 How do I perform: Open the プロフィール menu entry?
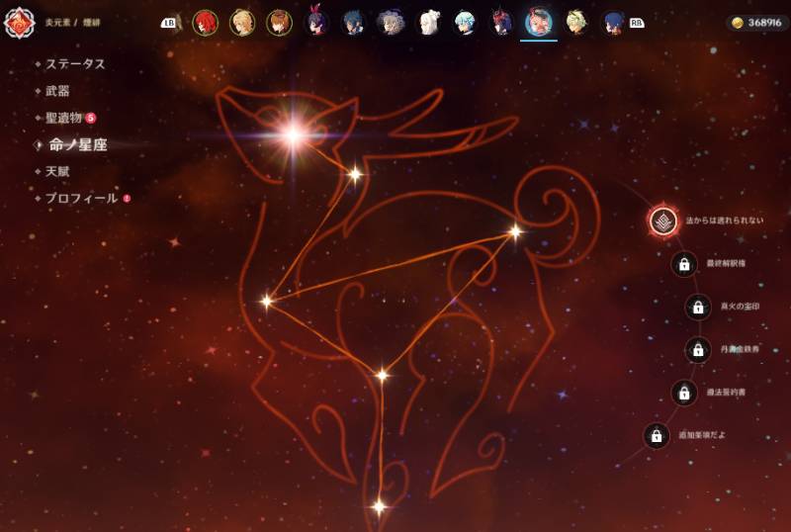click(82, 199)
